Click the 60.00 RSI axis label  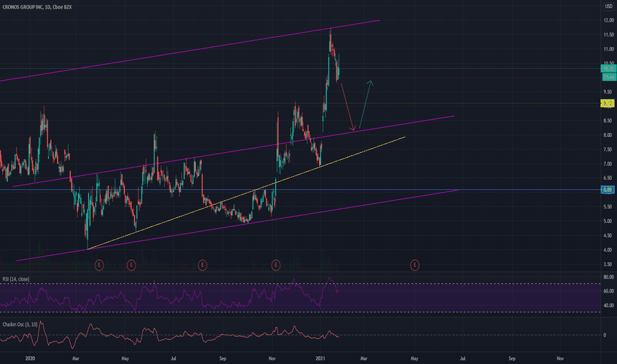pyautogui.click(x=608, y=291)
